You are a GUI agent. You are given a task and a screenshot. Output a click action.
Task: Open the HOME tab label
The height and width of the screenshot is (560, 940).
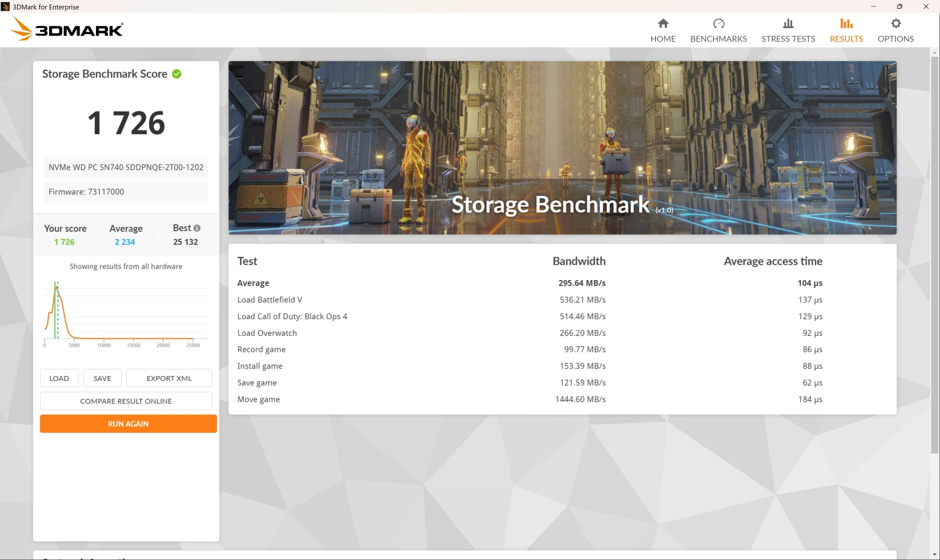[x=663, y=39]
